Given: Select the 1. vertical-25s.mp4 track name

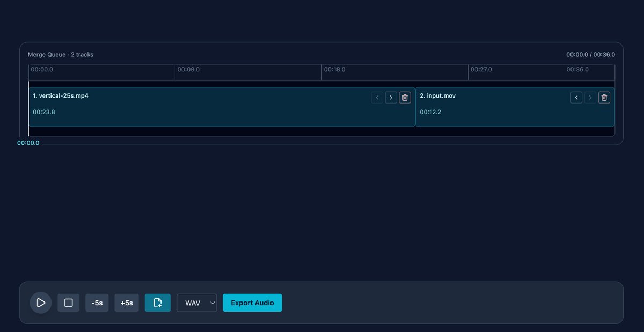Looking at the screenshot, I should pyautogui.click(x=61, y=95).
